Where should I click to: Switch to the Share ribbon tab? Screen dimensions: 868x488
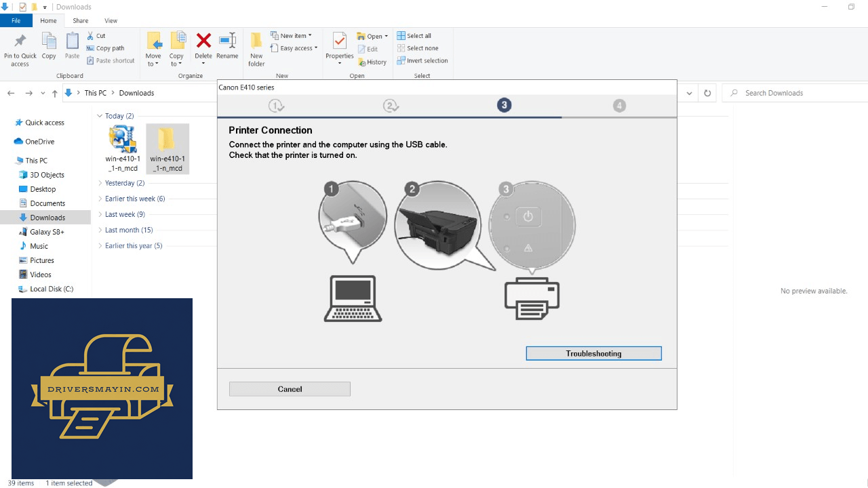[81, 21]
